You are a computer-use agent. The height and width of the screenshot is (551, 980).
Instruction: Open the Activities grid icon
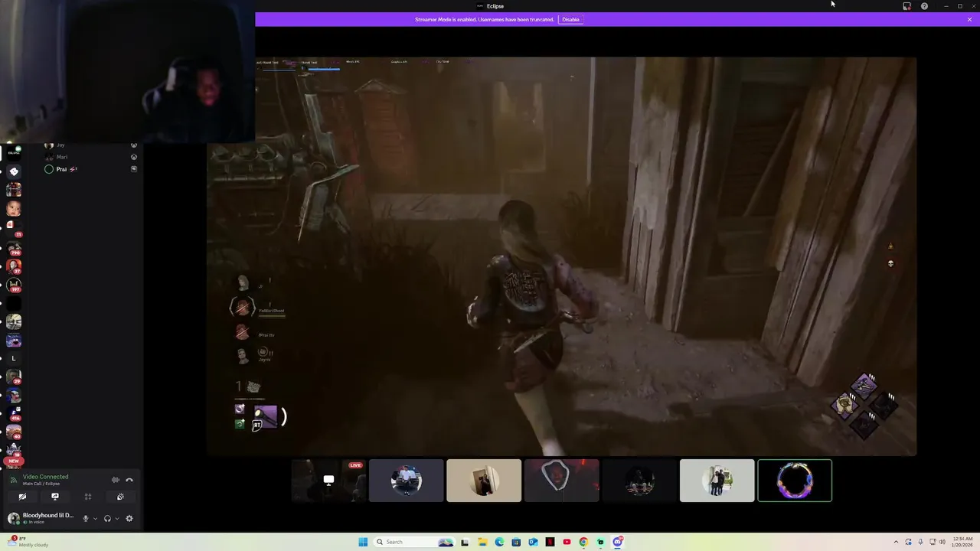pyautogui.click(x=88, y=497)
